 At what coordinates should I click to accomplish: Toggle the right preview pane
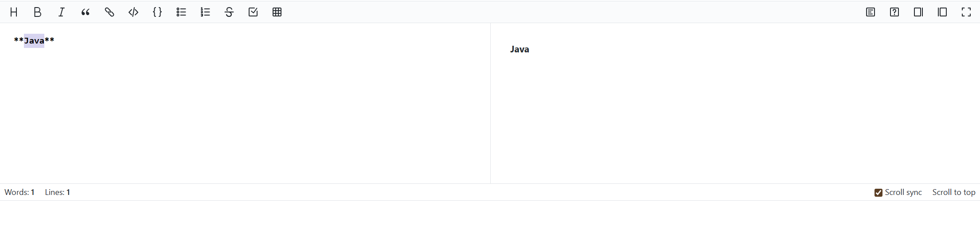(x=918, y=12)
